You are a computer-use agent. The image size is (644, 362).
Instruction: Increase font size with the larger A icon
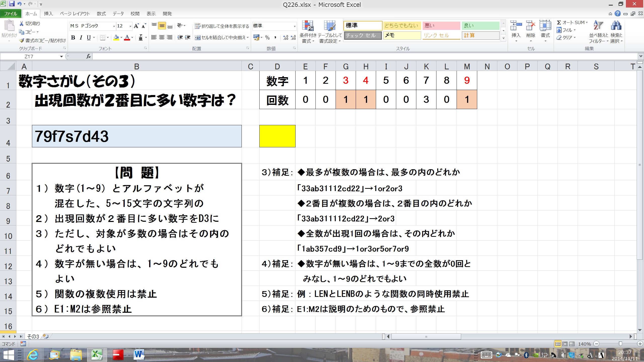tap(136, 26)
